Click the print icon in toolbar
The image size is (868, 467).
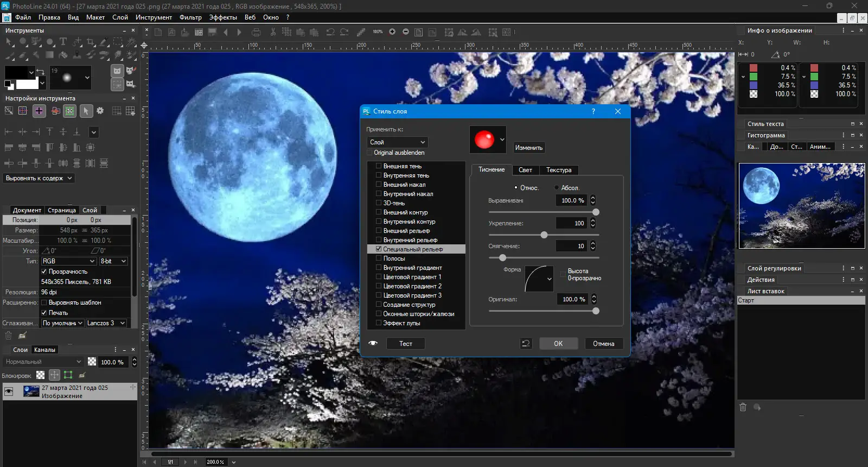pyautogui.click(x=257, y=32)
